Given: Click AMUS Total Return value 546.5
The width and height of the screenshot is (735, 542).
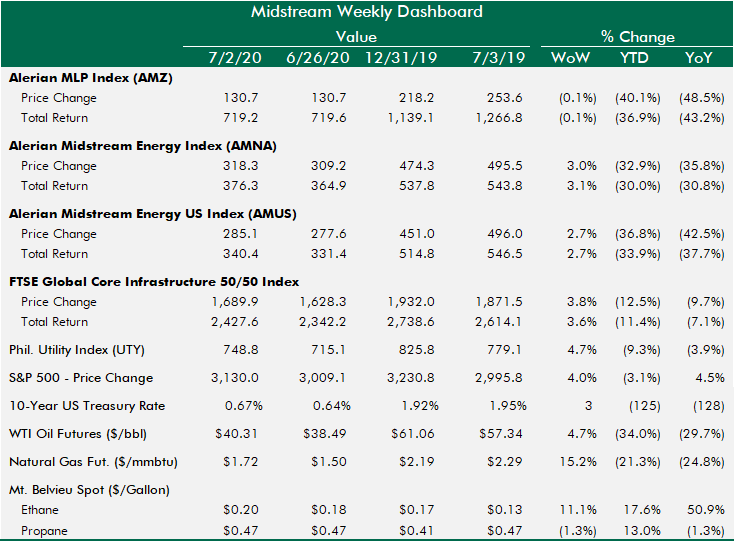Looking at the screenshot, I should coord(504,254).
